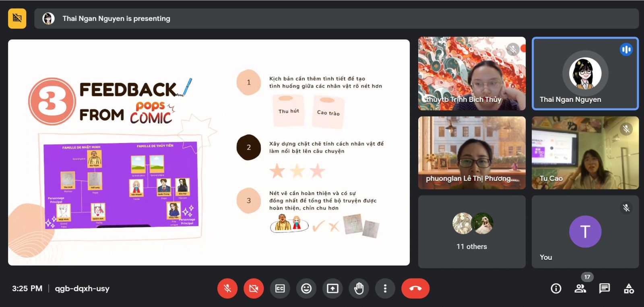Image resolution: width=644 pixels, height=307 pixels.
Task: Select Thai Ngan Nguyen's video tile
Action: coord(585,73)
